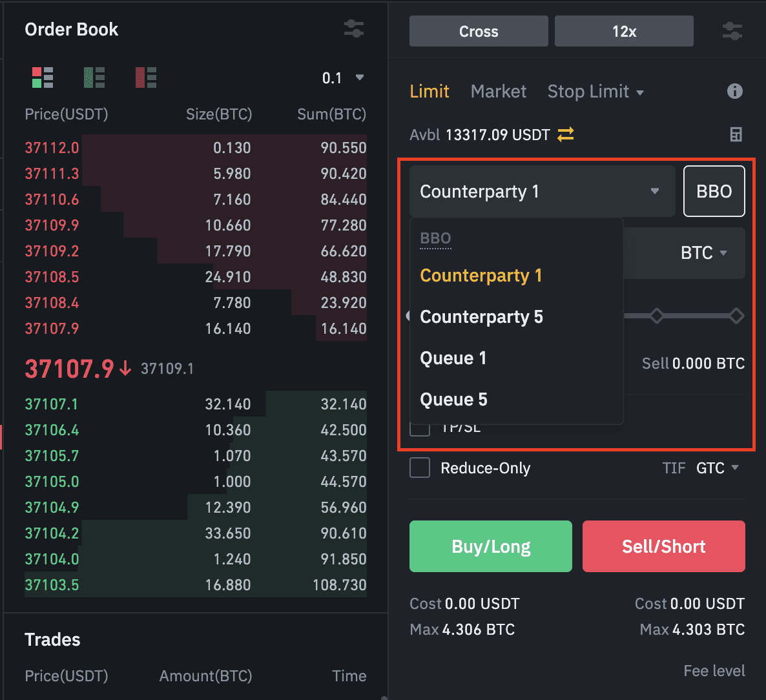766x700 pixels.
Task: Choose Counterparty 1 from the BBO list
Action: (481, 276)
